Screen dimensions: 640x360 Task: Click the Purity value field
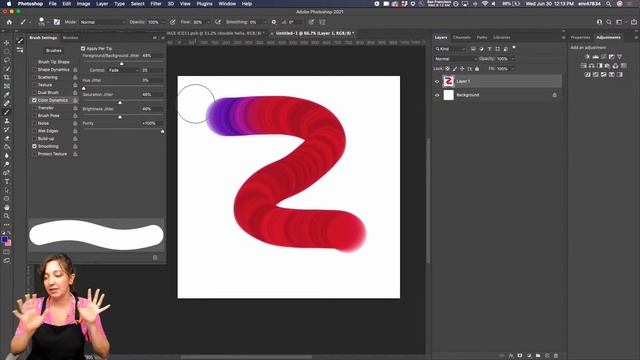tap(152, 123)
